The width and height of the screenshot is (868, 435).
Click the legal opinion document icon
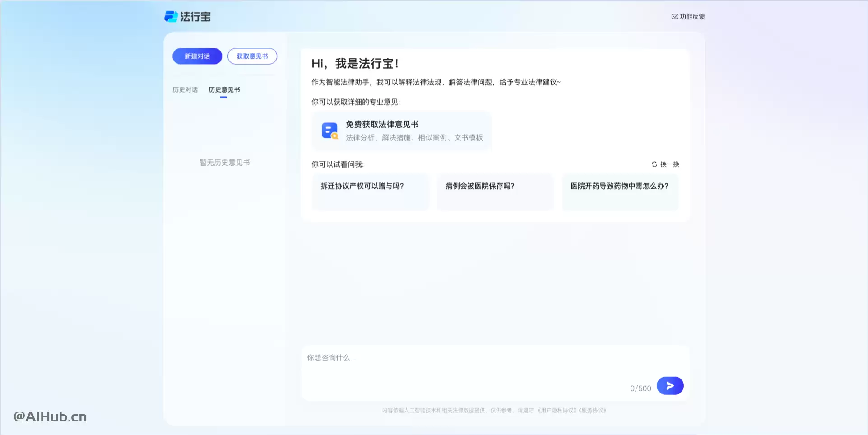point(330,131)
